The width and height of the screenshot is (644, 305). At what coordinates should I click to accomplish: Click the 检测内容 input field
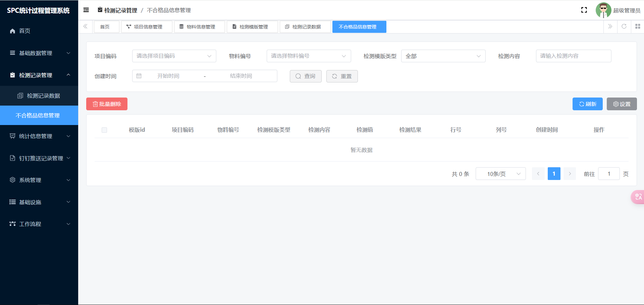574,56
